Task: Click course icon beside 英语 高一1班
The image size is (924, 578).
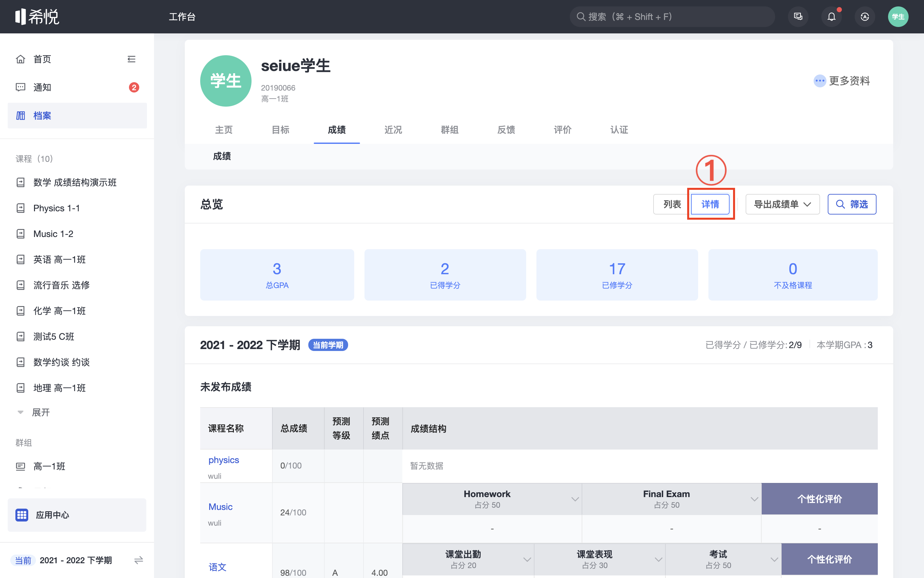Action: click(21, 259)
